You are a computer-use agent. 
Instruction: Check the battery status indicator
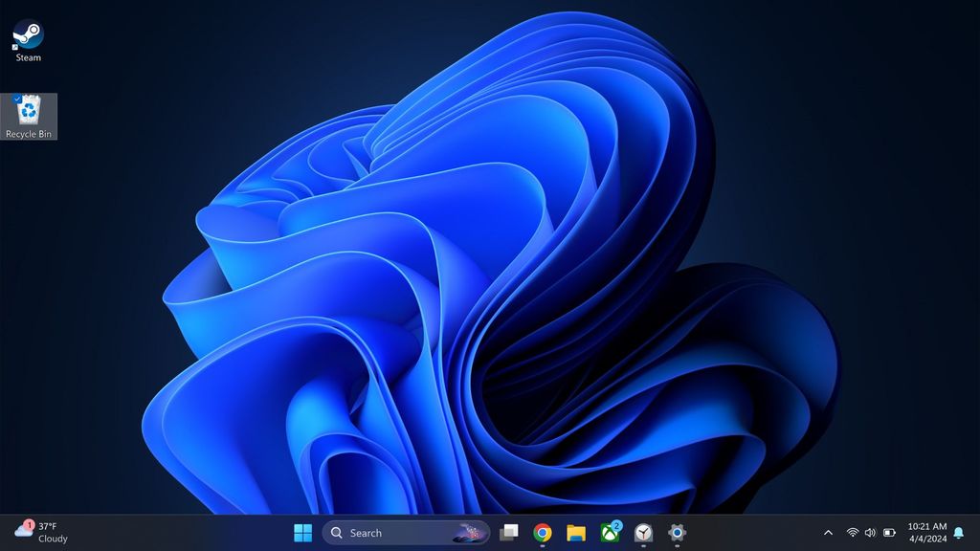(888, 533)
